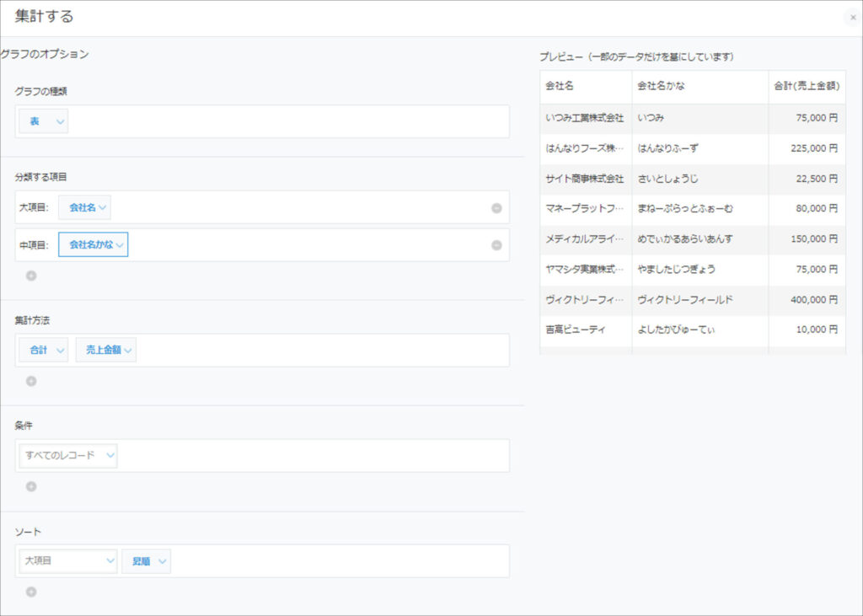The height and width of the screenshot is (616, 863).
Task: Click the 80,000 円 amount cell
Action: pos(807,209)
